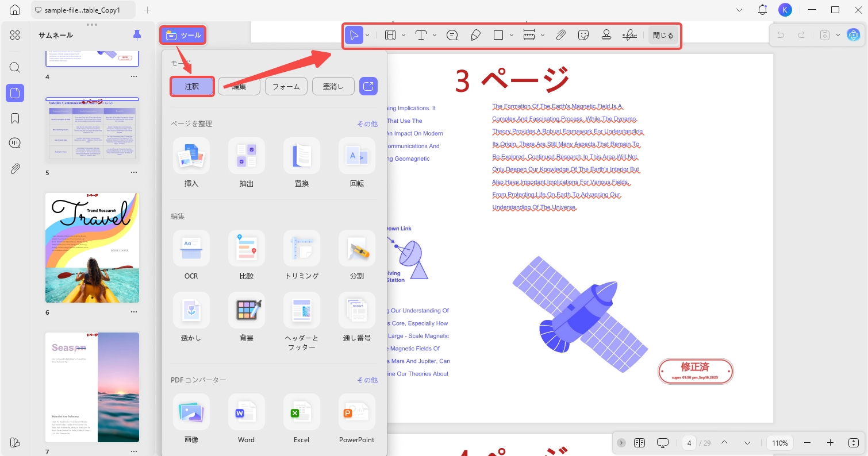Click the export/share icon beside 墨消し
Viewport: 868px width, 456px height.
pyautogui.click(x=368, y=87)
